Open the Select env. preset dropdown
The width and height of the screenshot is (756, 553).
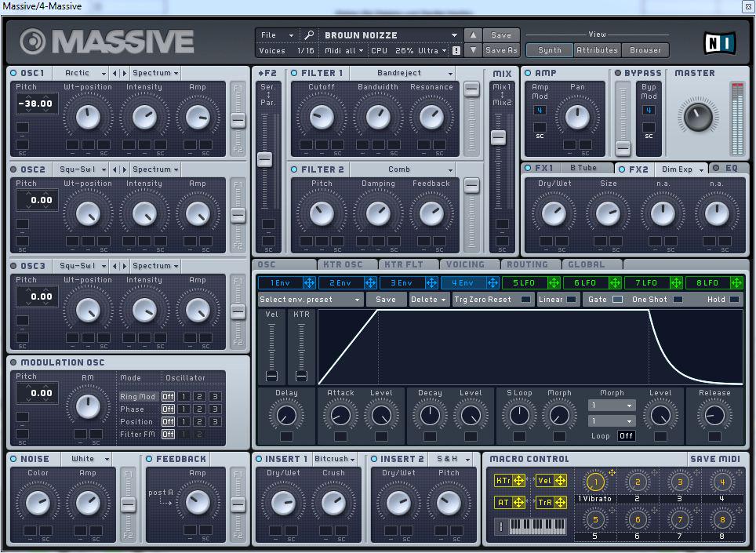310,300
